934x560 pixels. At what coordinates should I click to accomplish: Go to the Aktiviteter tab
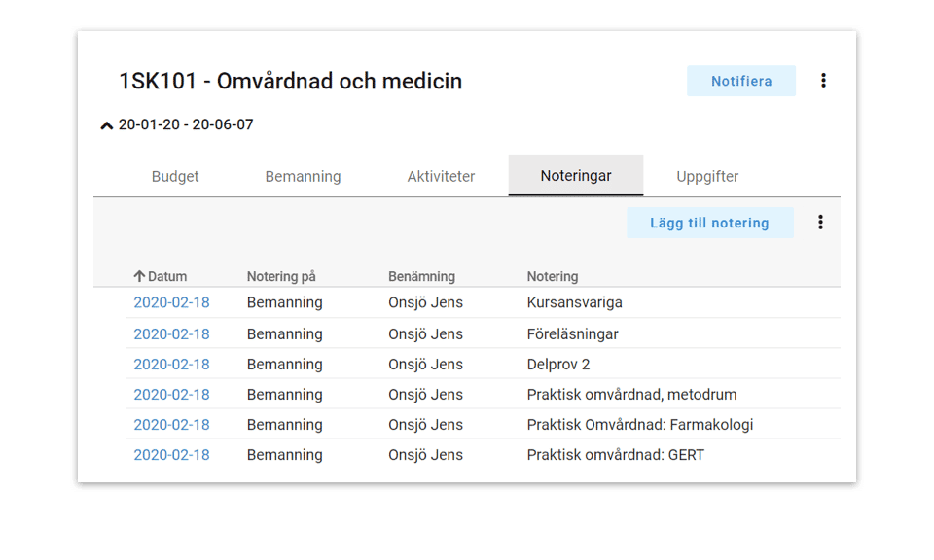441,177
